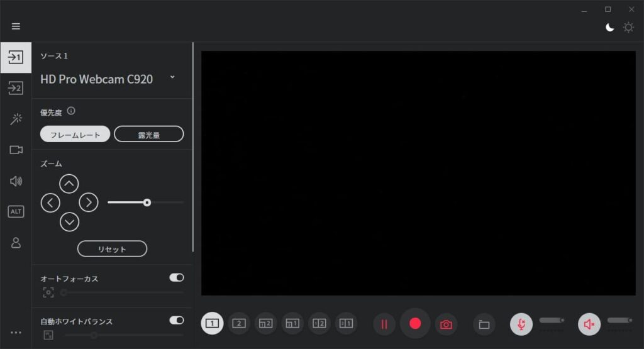This screenshot has height=349, width=644.
Task: Expand the HD Pro Webcam C920 dropdown
Action: coord(172,77)
